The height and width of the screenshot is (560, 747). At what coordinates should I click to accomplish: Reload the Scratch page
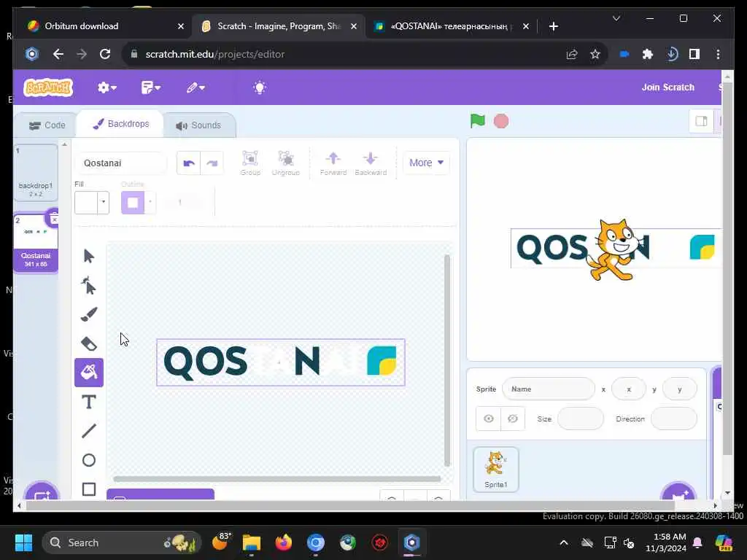pyautogui.click(x=105, y=54)
